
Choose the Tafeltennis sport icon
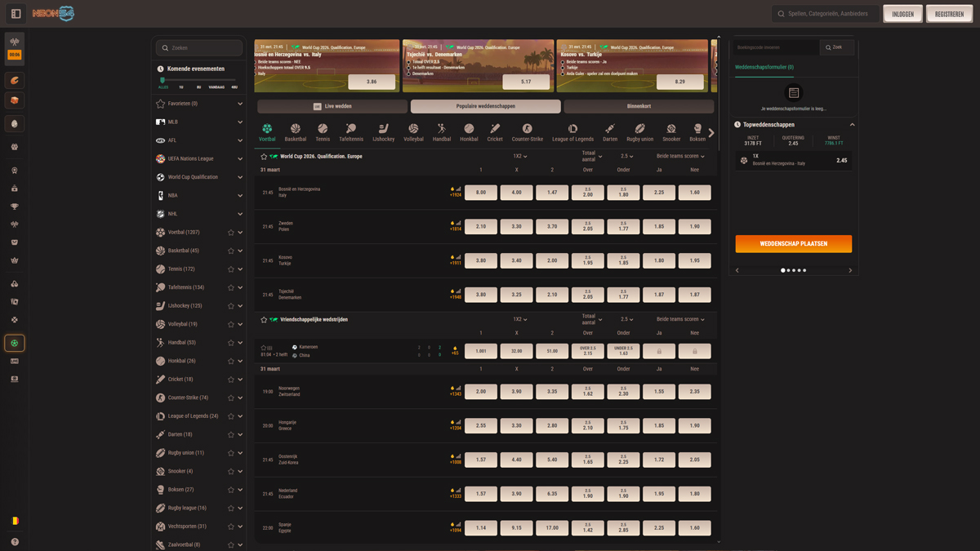350,129
